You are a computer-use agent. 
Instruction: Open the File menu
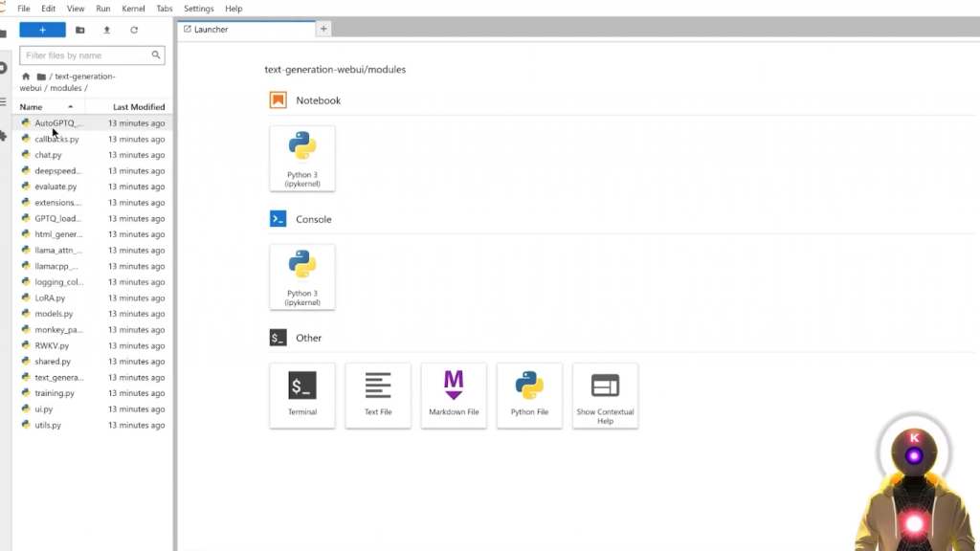[x=24, y=9]
